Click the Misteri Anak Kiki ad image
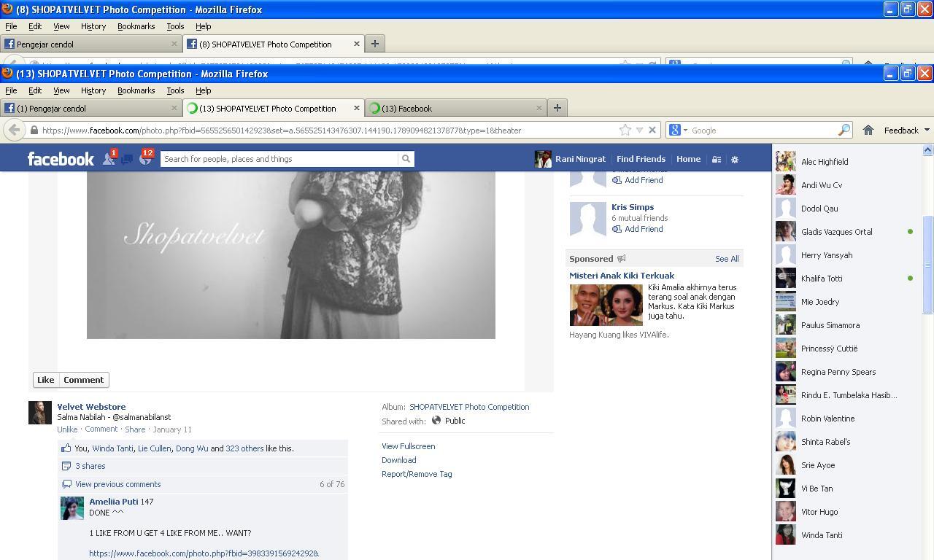The height and width of the screenshot is (560, 934). (x=606, y=305)
